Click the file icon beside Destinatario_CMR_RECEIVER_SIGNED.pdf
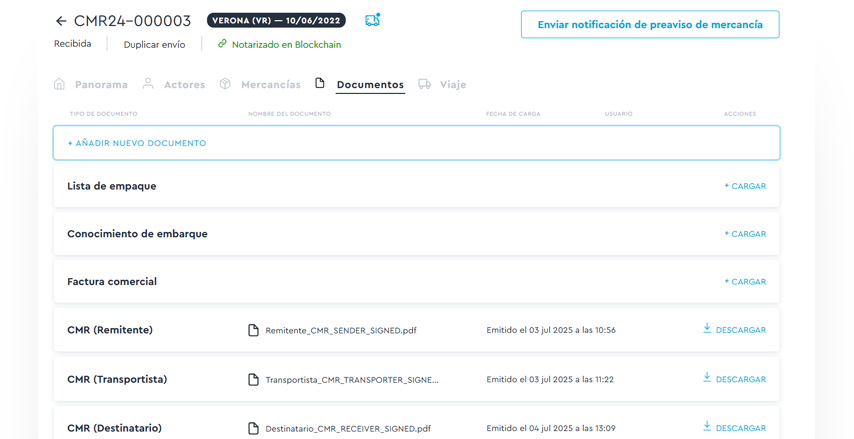Screen dimensions: 854x439 [254, 428]
